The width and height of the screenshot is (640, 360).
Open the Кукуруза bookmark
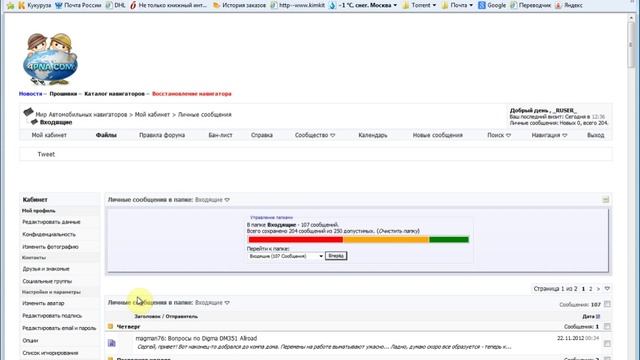35,5
